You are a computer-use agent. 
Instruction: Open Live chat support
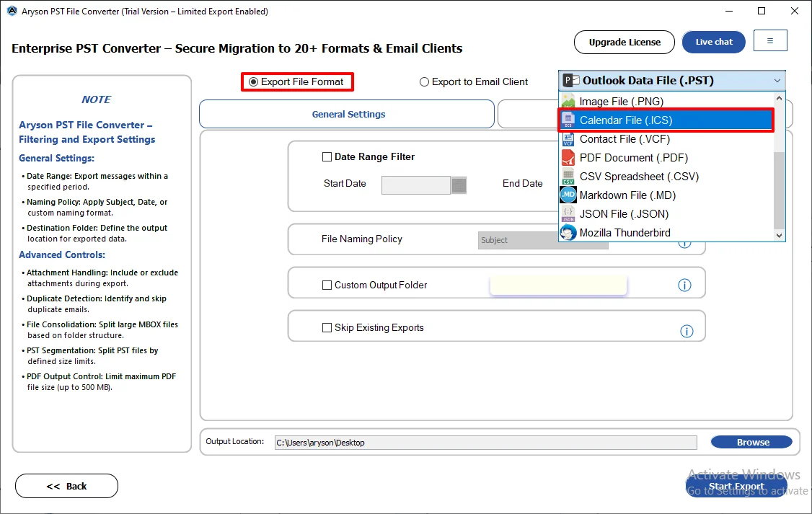click(714, 42)
